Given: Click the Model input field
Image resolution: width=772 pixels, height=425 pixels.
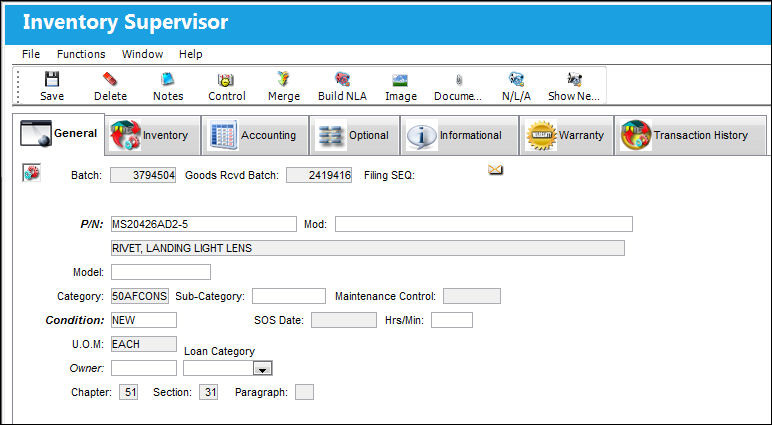Looking at the screenshot, I should click(161, 272).
